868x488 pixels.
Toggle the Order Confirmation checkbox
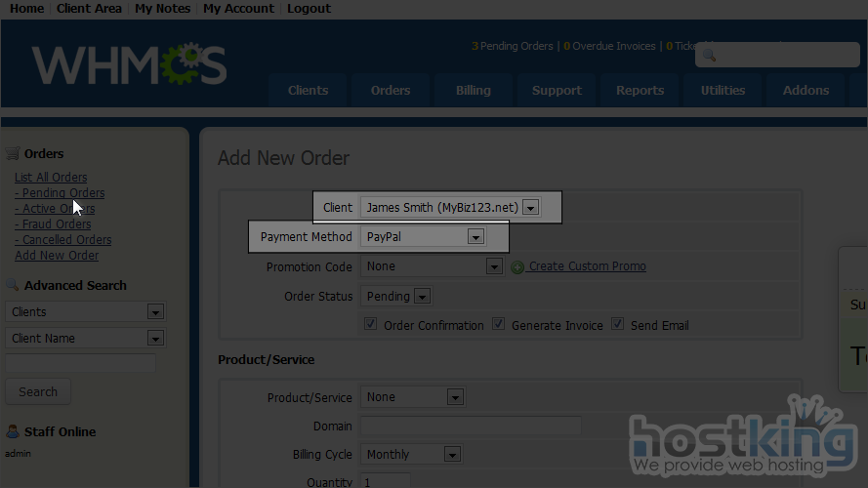point(370,324)
